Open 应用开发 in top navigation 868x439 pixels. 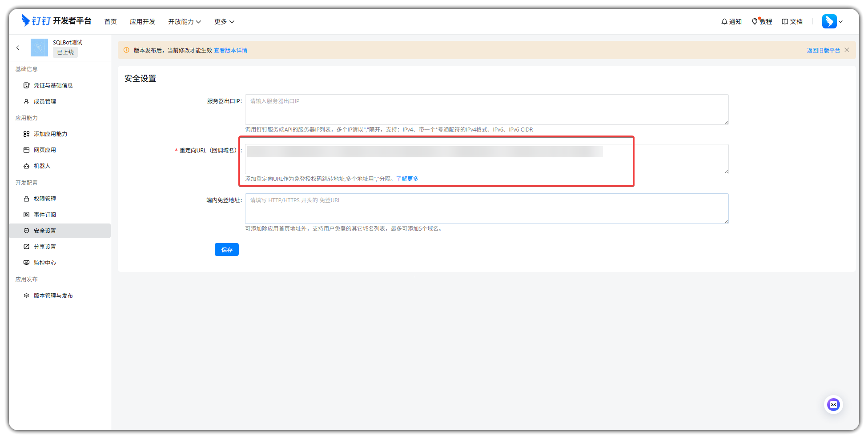142,22
